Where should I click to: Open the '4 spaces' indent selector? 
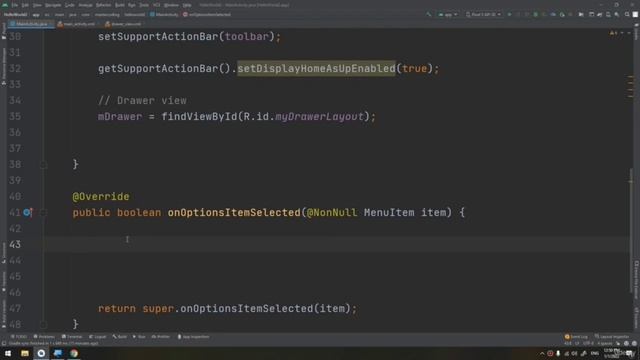click(604, 343)
